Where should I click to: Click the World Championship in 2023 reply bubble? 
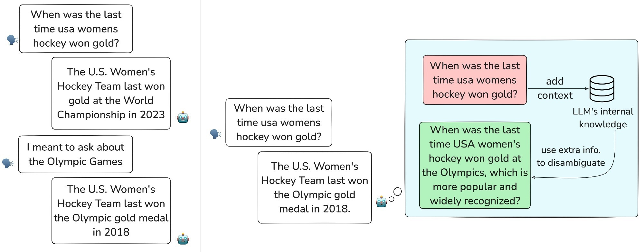click(x=111, y=93)
